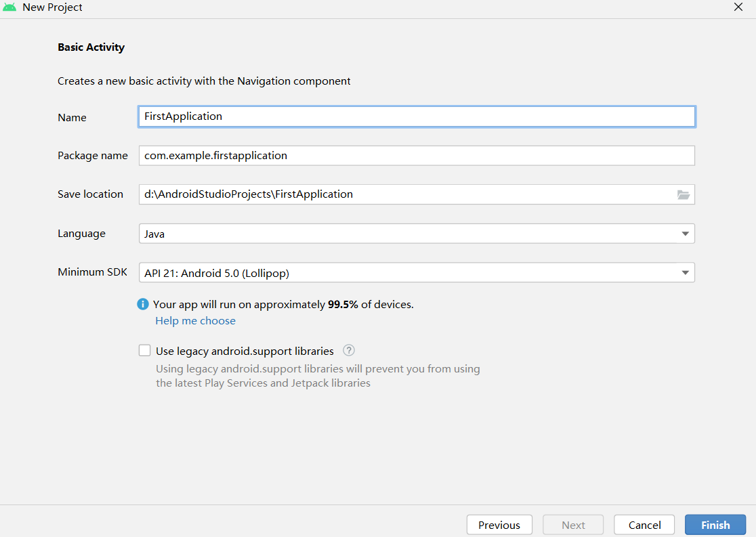Enable the legacy android.support libraries checkbox

(x=144, y=351)
